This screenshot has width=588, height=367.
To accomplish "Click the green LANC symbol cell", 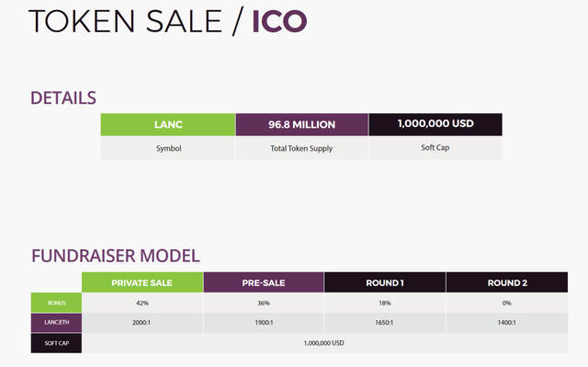I will click(168, 124).
